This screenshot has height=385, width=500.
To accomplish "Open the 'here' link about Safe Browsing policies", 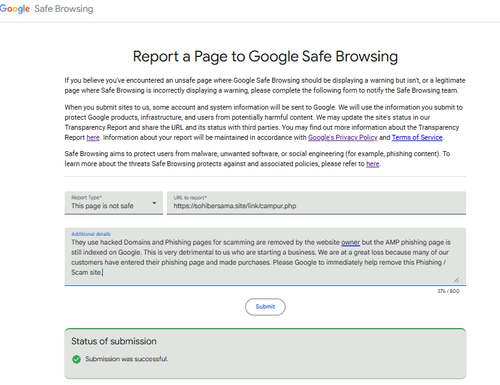I will [373, 164].
